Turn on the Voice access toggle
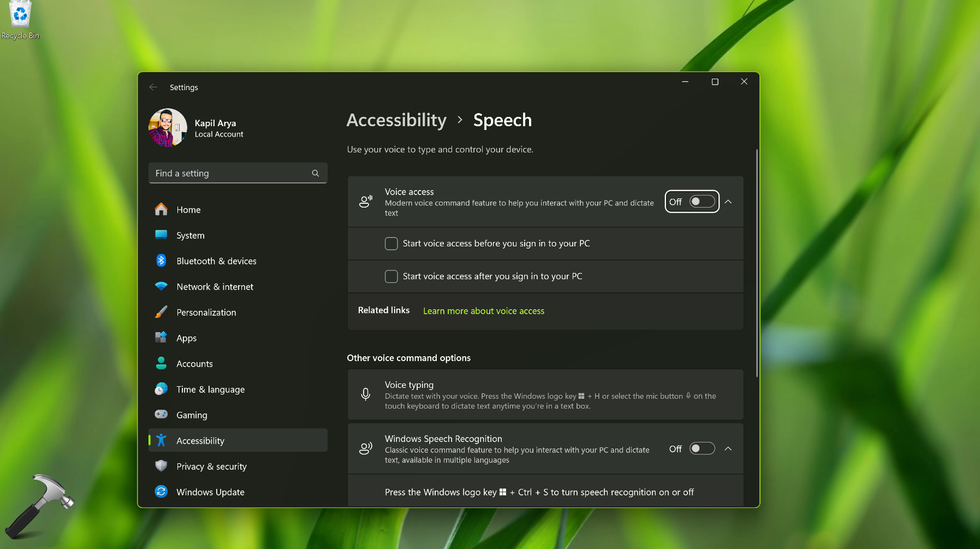Viewport: 980px width, 549px height. (702, 202)
